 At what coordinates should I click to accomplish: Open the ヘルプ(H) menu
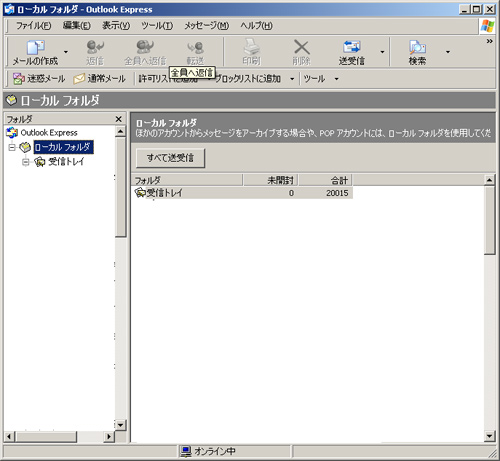pyautogui.click(x=256, y=26)
